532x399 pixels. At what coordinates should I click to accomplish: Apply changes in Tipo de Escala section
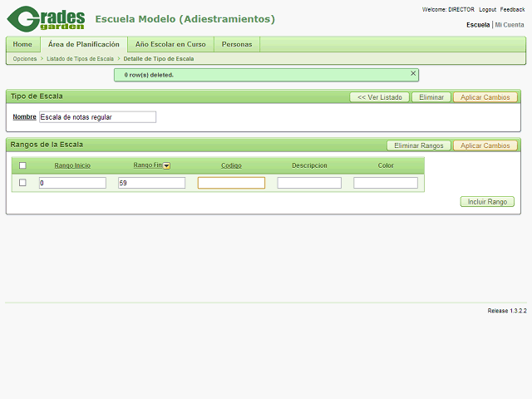(485, 97)
